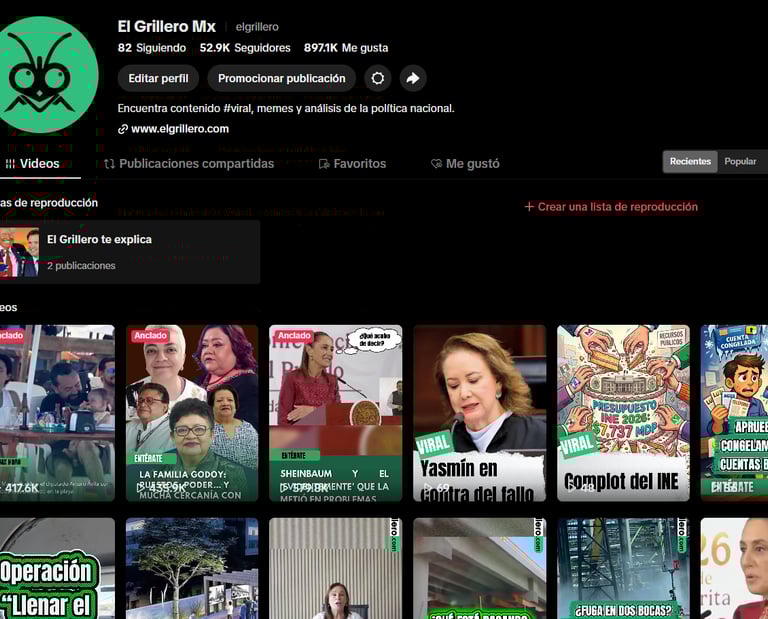Viewport: 768px width, 619px height.
Task: Open the Me gustó tab
Action: tap(465, 164)
